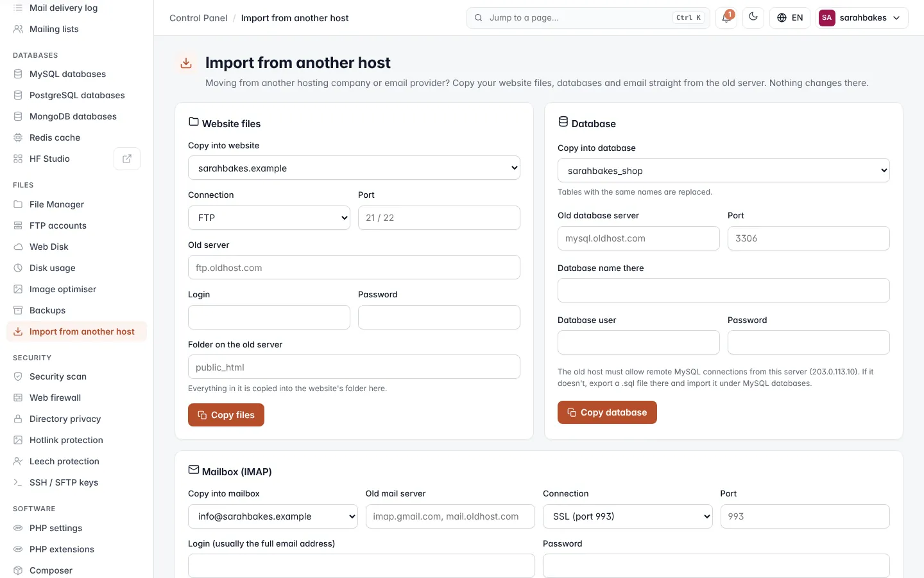Click the Old mail server input

point(450,516)
